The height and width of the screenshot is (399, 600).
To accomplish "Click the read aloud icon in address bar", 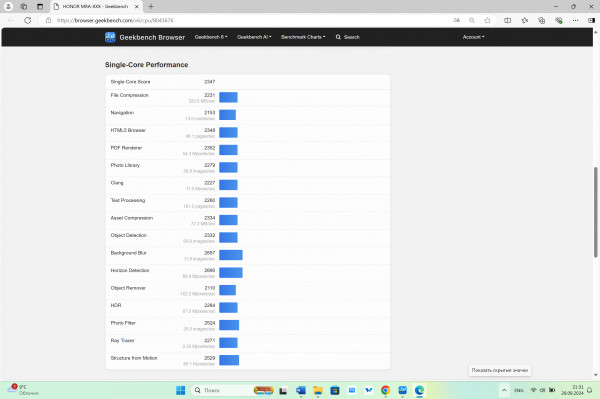I will point(457,20).
